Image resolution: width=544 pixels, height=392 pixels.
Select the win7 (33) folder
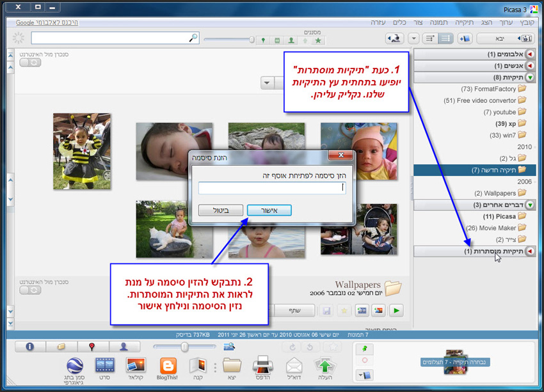508,135
